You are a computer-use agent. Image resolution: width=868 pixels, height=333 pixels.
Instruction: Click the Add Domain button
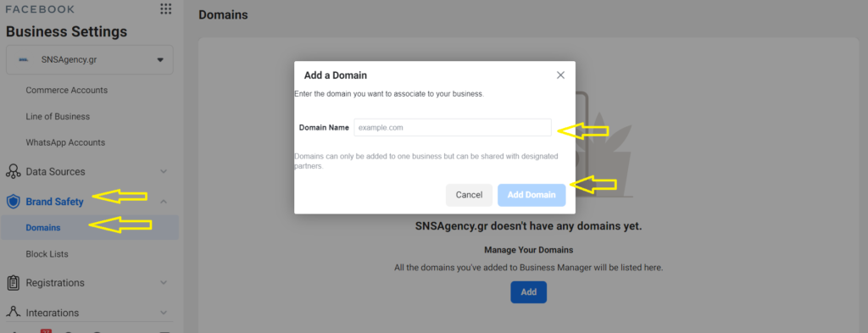[531, 195]
